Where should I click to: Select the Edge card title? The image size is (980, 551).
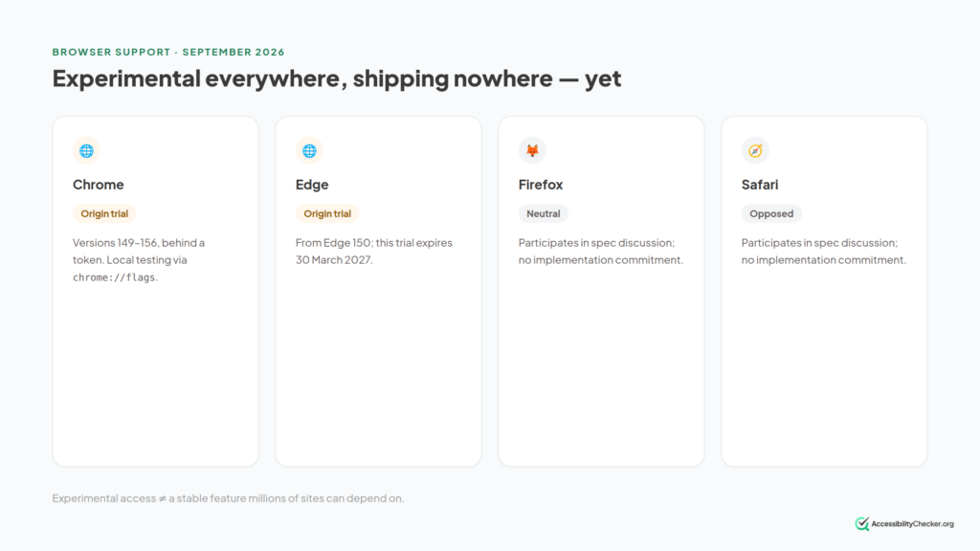pos(312,185)
